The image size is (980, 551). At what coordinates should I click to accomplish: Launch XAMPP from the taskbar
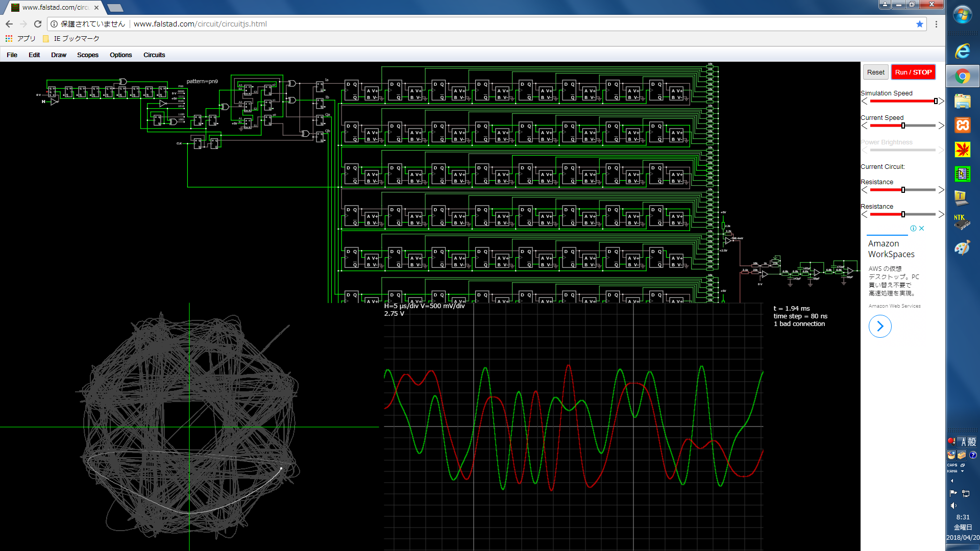(963, 126)
